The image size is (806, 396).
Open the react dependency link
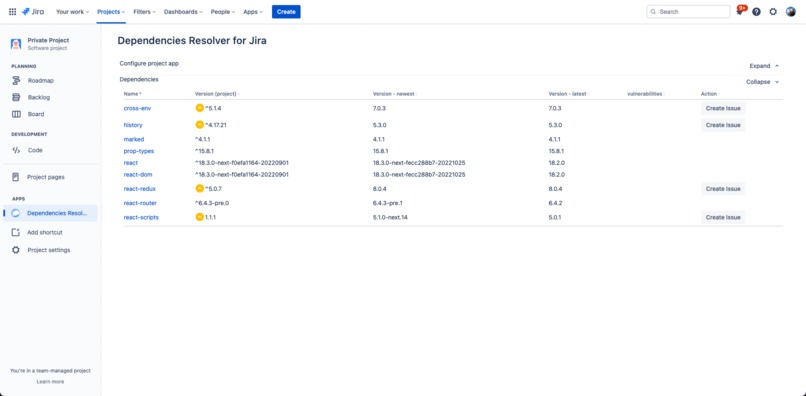coord(131,163)
